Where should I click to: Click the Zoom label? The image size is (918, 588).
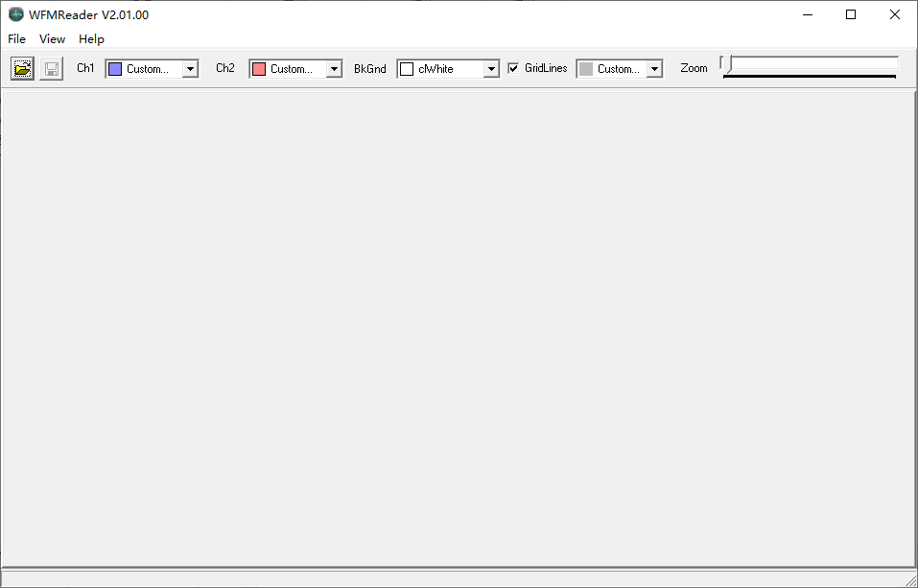pos(694,68)
